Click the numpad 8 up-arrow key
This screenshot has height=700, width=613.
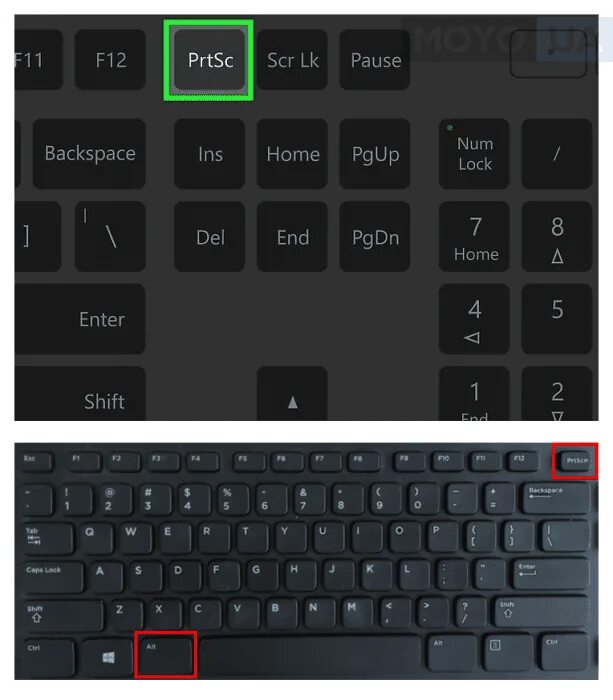click(x=557, y=237)
